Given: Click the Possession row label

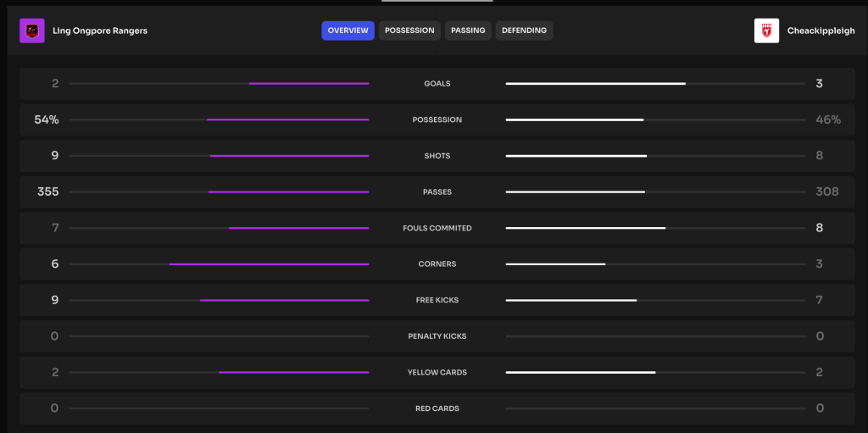Looking at the screenshot, I should point(437,120).
